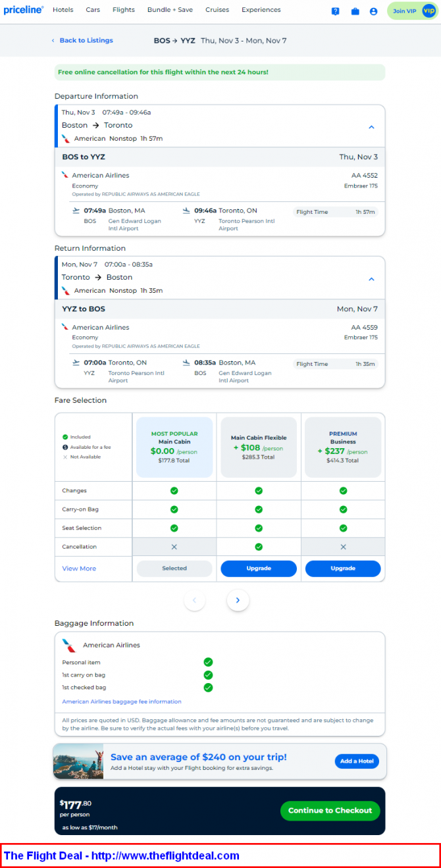Click the American Airlines logo in BOS to YYZ details
The height and width of the screenshot is (868, 441).
[65, 175]
